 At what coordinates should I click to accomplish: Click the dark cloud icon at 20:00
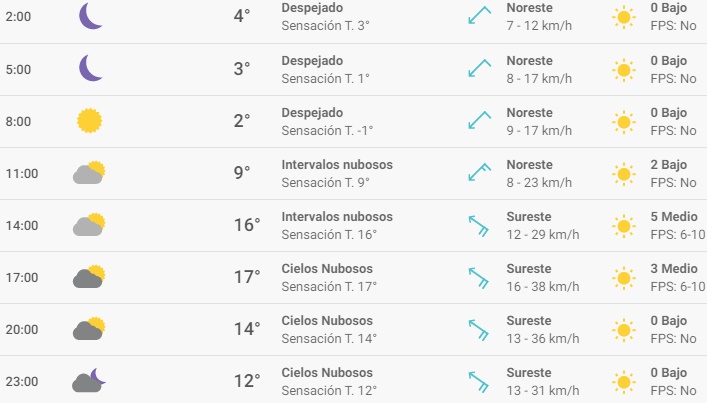point(89,329)
